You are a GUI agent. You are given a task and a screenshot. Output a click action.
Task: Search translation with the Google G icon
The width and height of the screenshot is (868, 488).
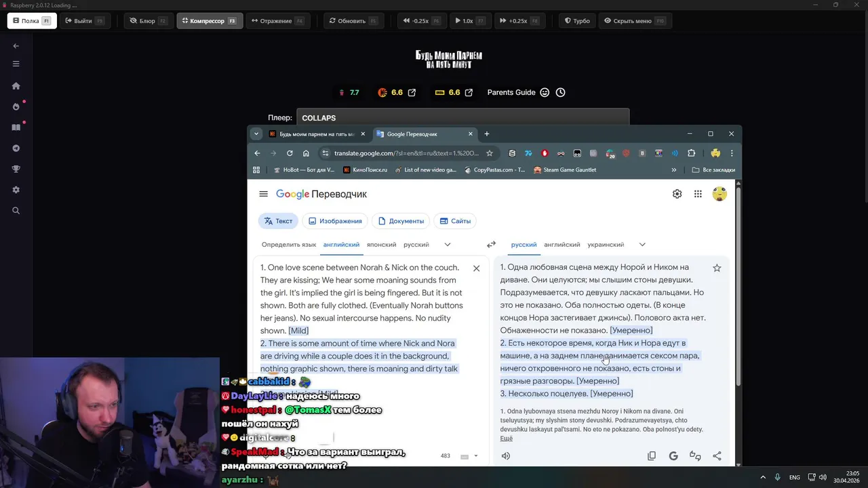[673, 456]
